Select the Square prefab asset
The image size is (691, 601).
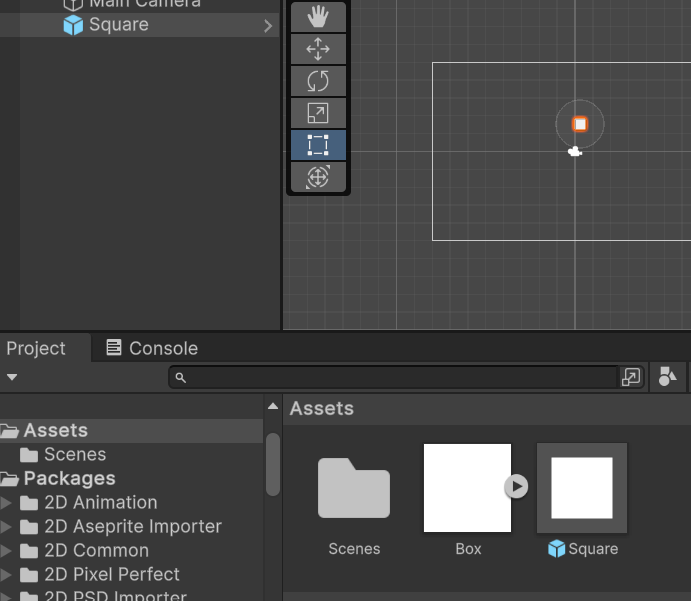(582, 488)
